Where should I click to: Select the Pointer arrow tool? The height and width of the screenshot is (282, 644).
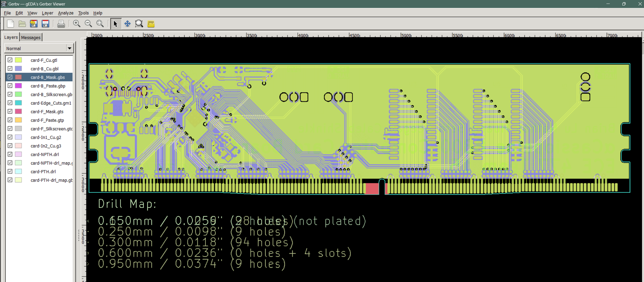pyautogui.click(x=115, y=24)
